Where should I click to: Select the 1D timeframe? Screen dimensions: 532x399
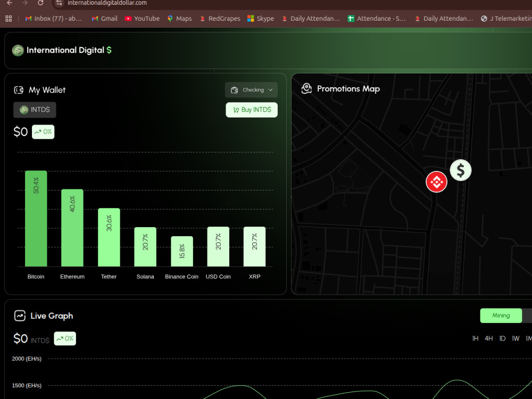(502, 338)
